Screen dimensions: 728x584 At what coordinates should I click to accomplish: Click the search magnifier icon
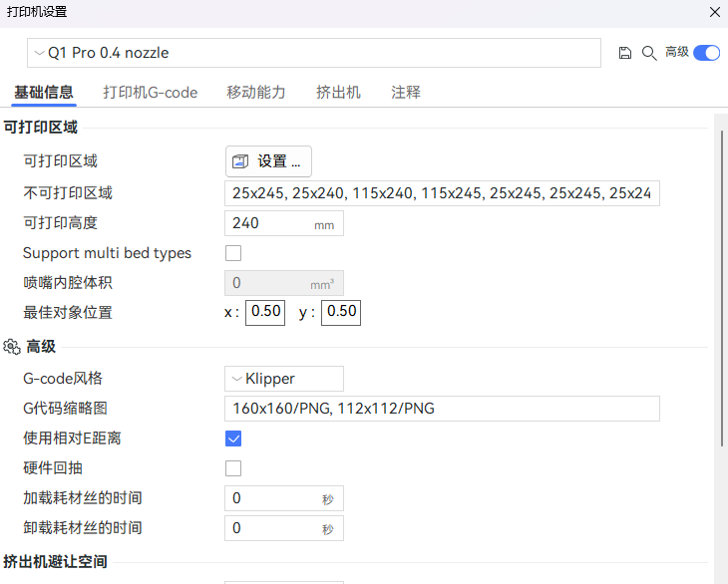648,53
